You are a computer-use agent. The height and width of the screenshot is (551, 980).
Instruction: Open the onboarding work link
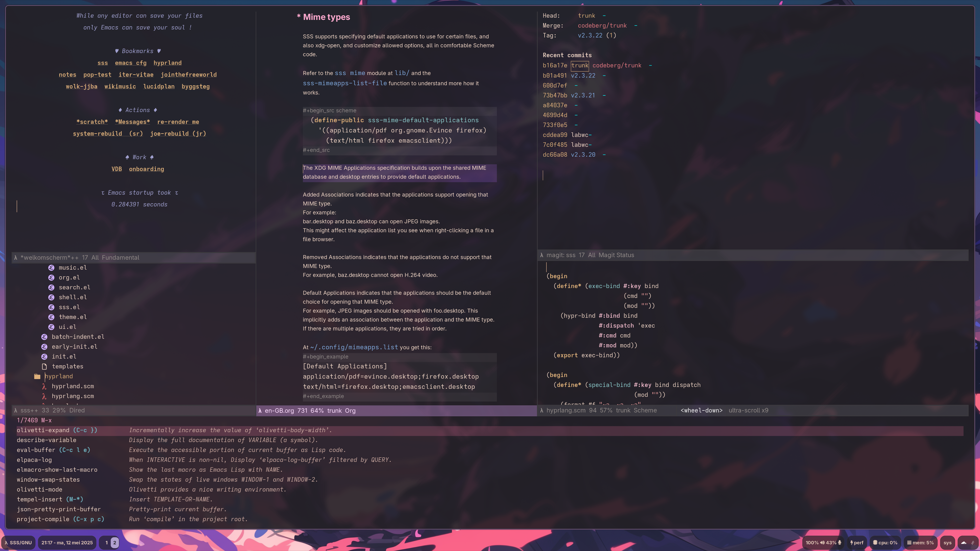pyautogui.click(x=146, y=169)
